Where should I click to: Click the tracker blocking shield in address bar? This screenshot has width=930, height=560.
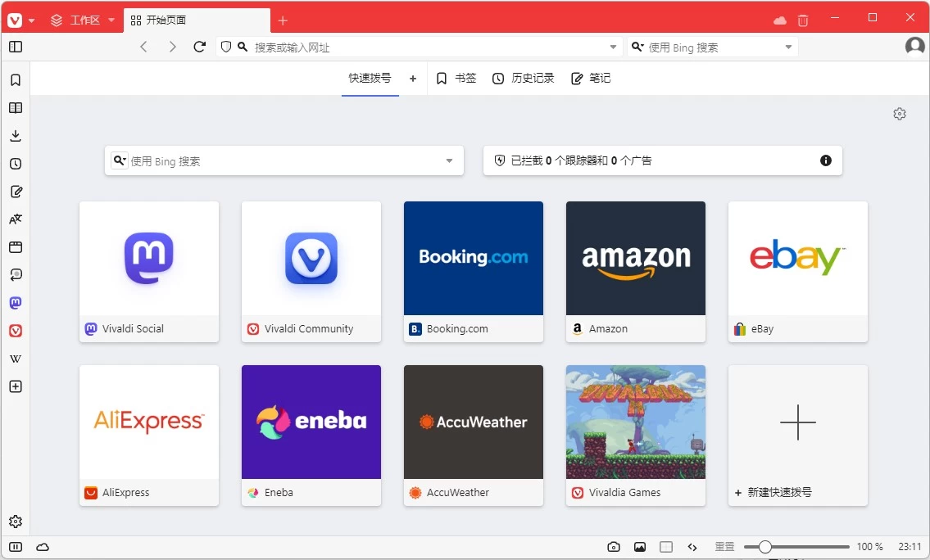click(225, 47)
